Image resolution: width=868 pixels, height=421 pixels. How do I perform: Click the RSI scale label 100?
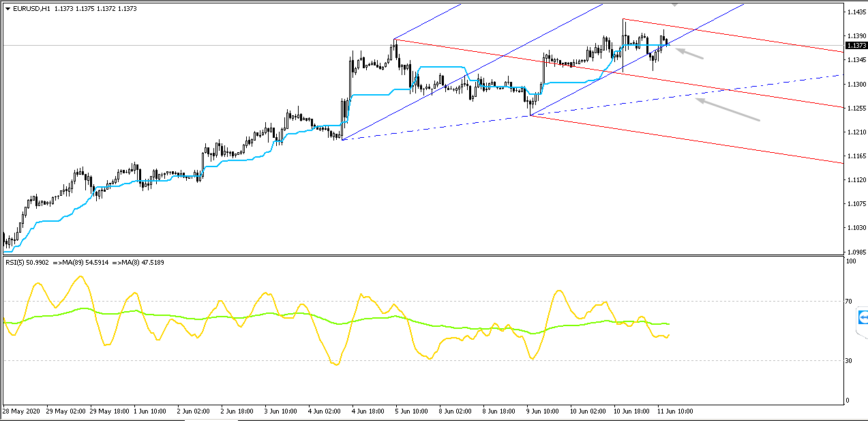tap(851, 261)
